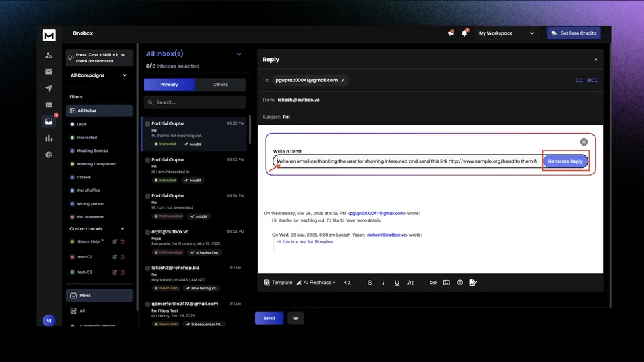Open the font size tool
644x362 pixels.
[410, 283]
